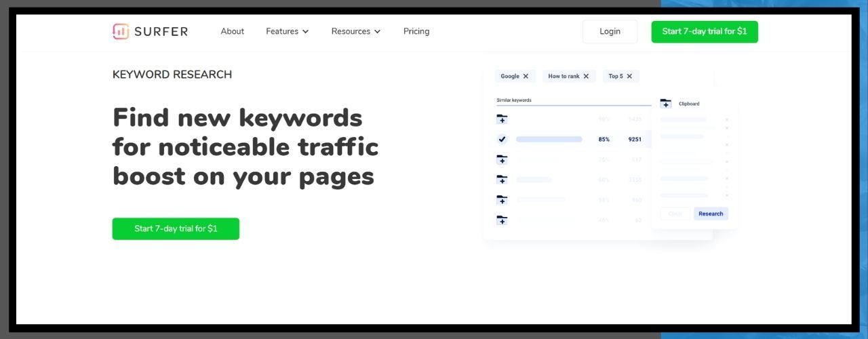Click header Start 7-day trial button

[705, 32]
